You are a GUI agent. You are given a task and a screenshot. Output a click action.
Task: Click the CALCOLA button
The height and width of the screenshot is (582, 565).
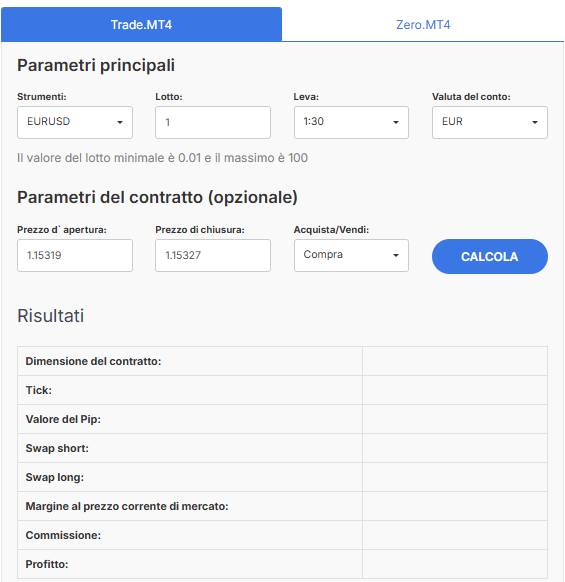click(490, 256)
